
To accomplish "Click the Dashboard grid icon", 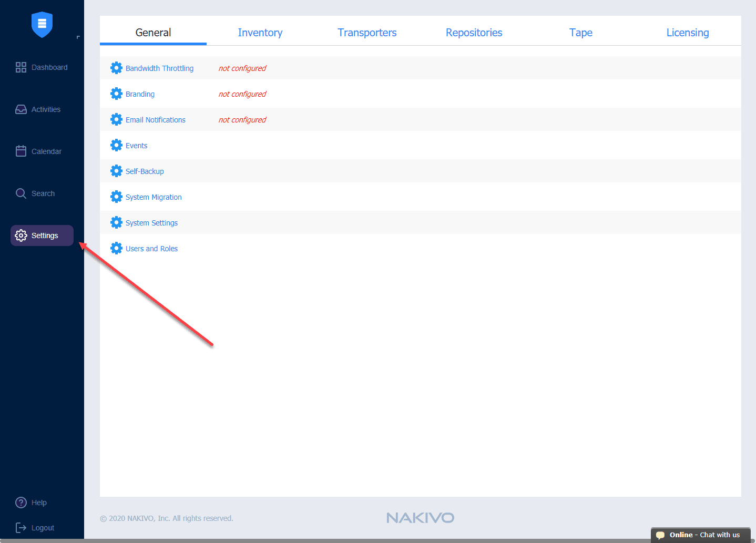I will (x=21, y=67).
